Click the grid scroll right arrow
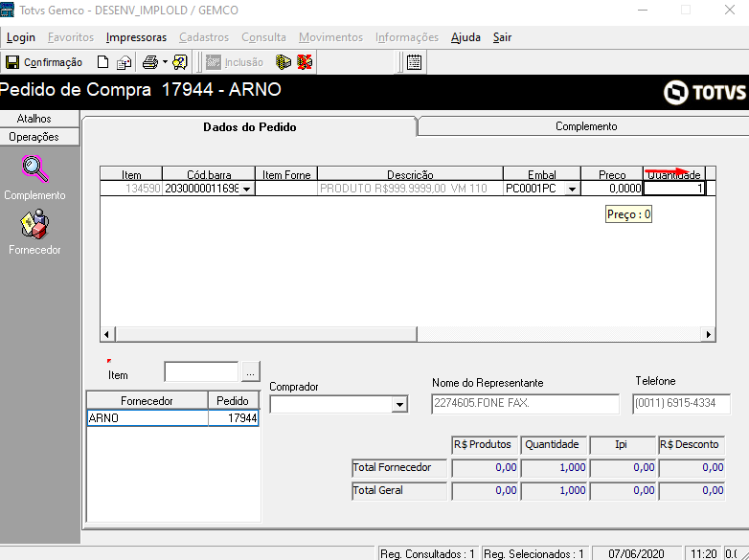 708,334
